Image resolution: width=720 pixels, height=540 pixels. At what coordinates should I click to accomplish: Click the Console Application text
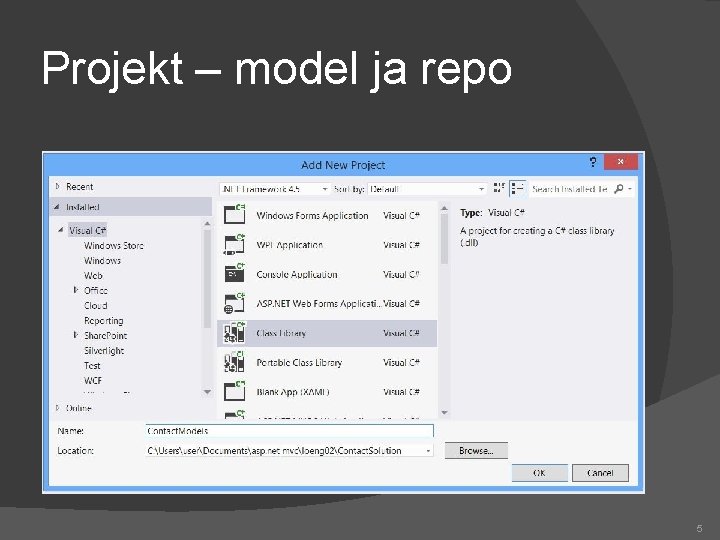tap(297, 274)
